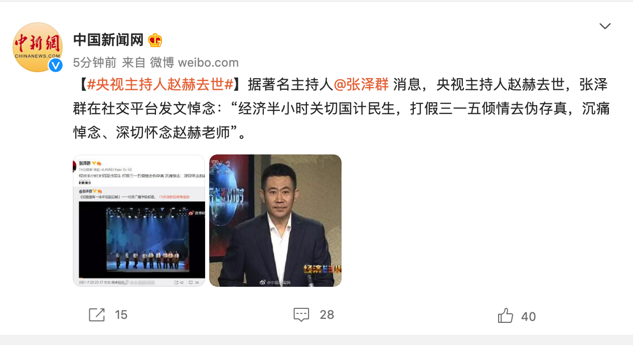This screenshot has width=633, height=364.
Task: Open the post options chevron menu
Action: 605,26
